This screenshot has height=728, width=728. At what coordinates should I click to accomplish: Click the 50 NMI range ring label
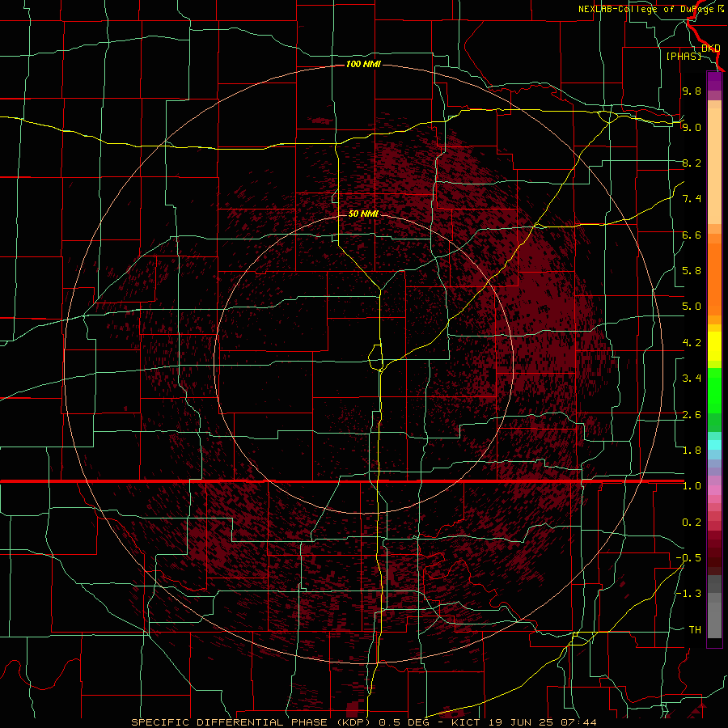coord(363,214)
